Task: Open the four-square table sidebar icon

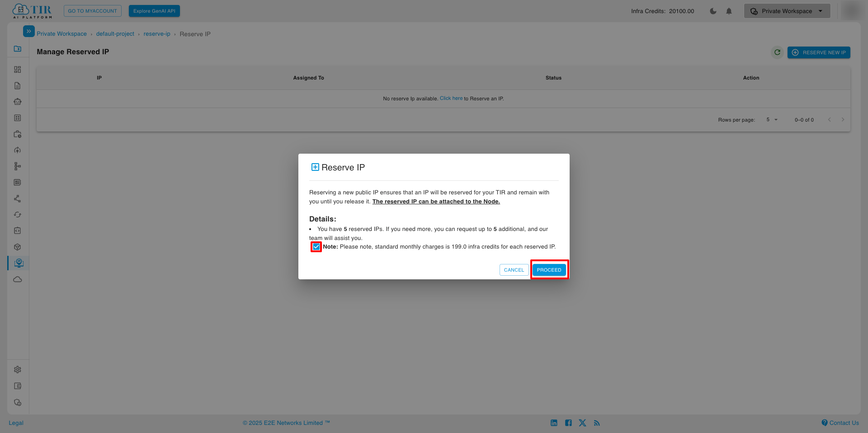Action: click(18, 118)
